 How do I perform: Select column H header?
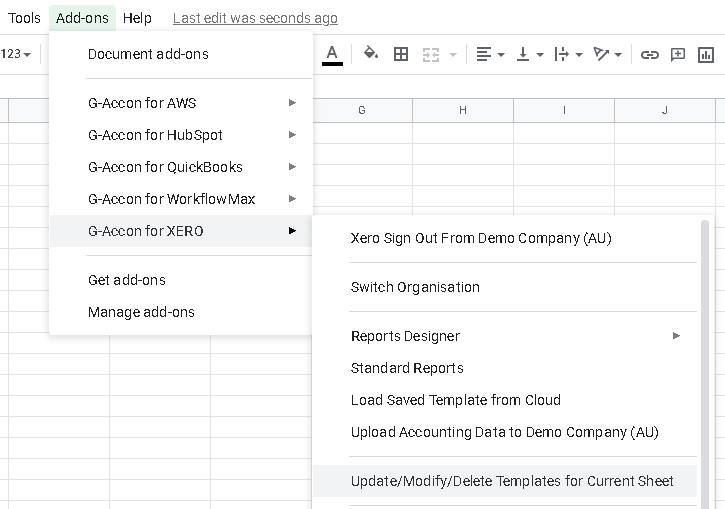pyautogui.click(x=463, y=110)
